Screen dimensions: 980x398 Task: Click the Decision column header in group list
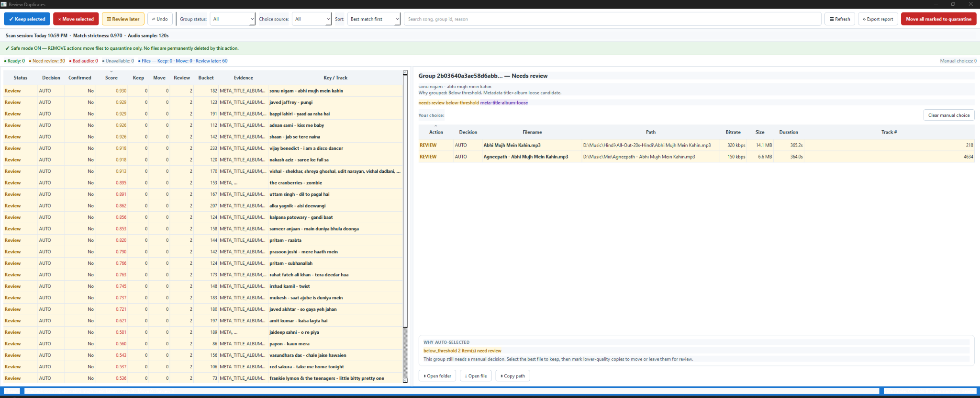coord(51,78)
